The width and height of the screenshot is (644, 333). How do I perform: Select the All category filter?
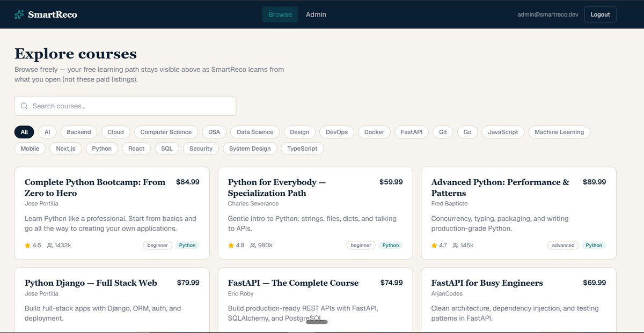[24, 132]
